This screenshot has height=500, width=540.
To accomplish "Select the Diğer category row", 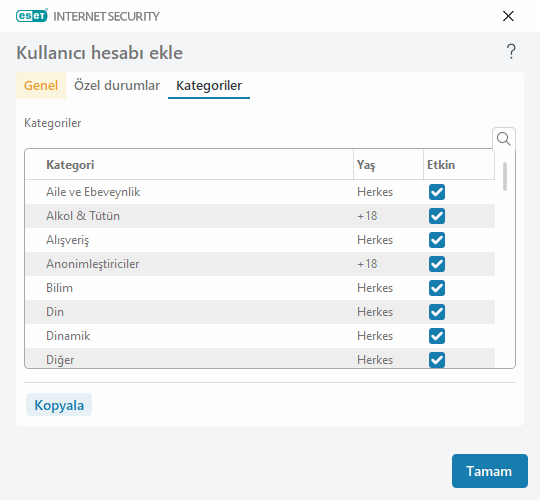I will tap(260, 358).
